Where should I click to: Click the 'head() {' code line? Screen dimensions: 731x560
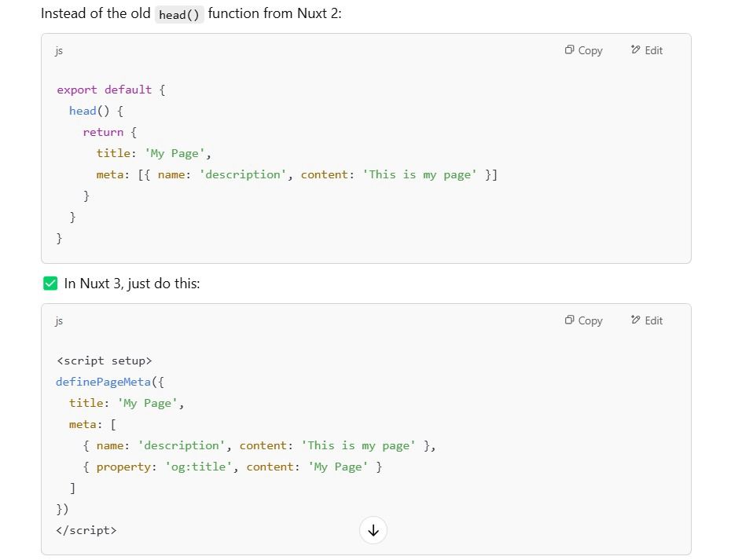pyautogui.click(x=96, y=111)
